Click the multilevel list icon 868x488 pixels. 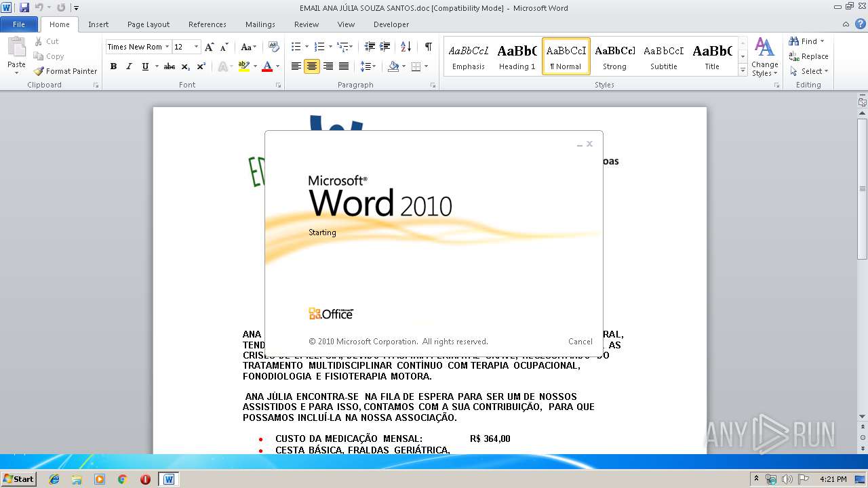(343, 47)
